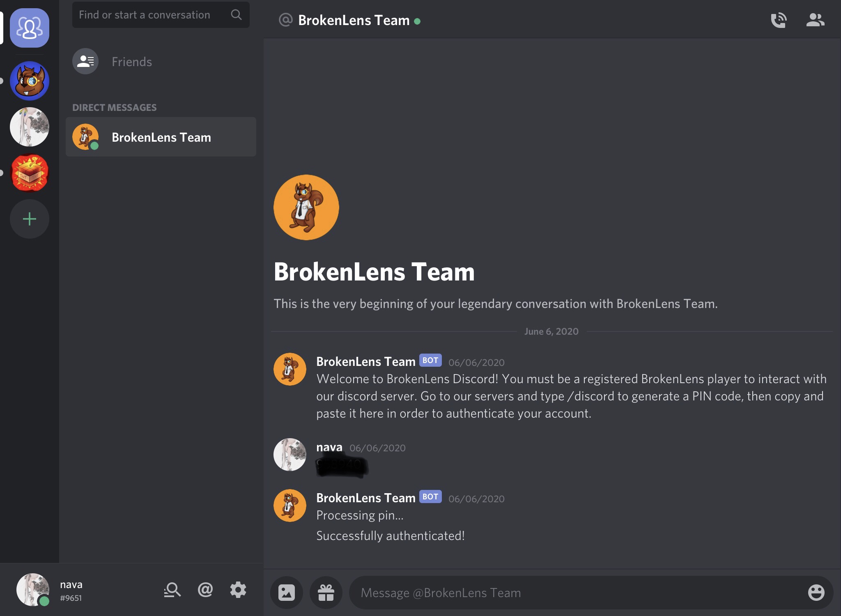The width and height of the screenshot is (841, 616).
Task: Start a voice call with BrokenLens Team
Action: [779, 20]
